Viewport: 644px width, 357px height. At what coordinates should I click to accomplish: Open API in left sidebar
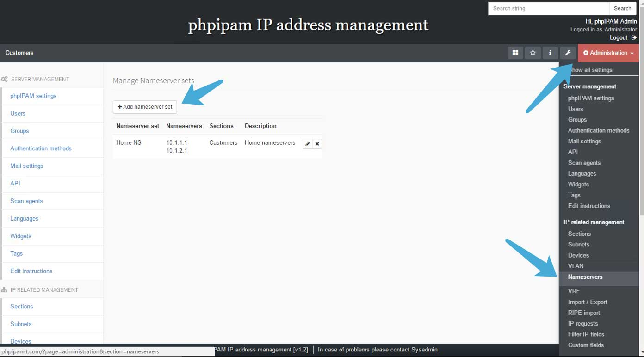15,184
